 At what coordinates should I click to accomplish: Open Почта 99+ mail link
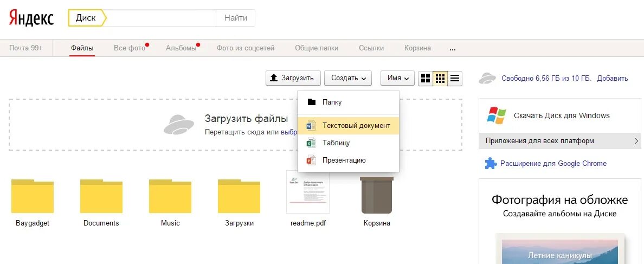point(26,48)
